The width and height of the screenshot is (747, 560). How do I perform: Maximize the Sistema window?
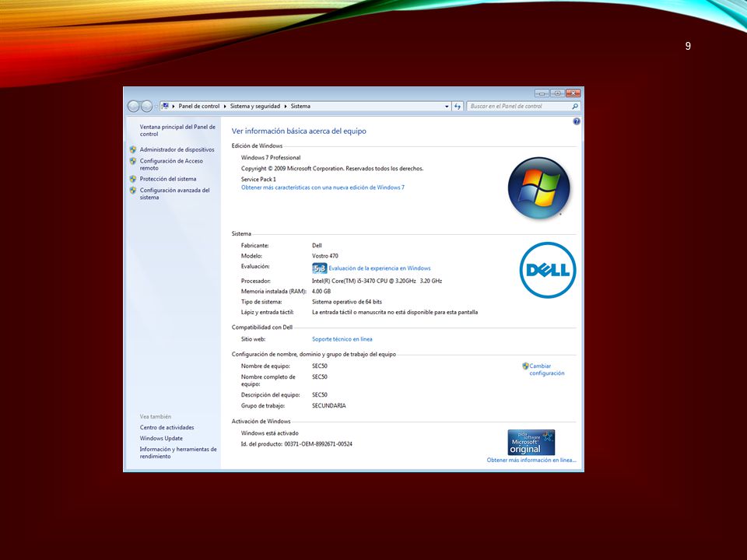(557, 93)
